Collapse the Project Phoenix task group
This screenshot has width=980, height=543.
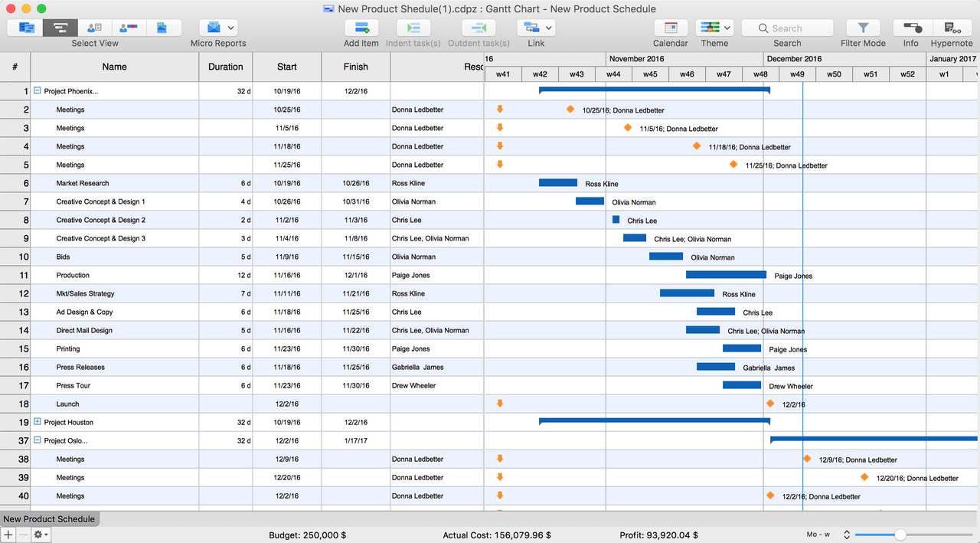click(x=37, y=91)
